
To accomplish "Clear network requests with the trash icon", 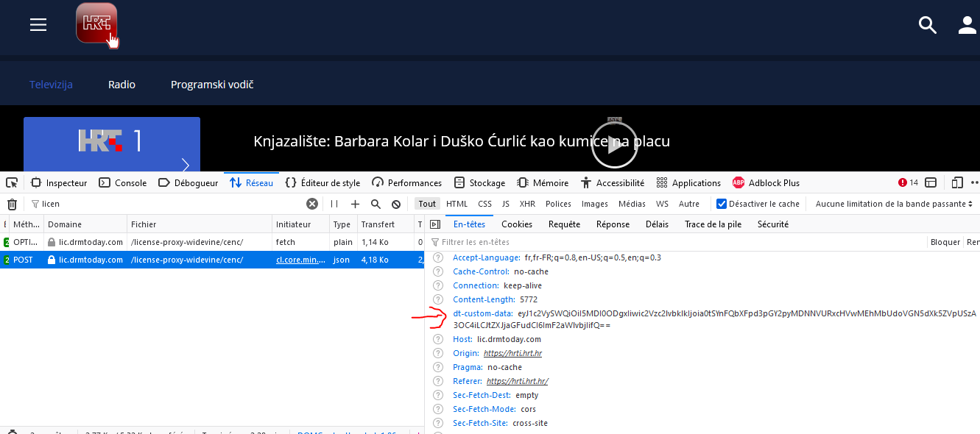I will pos(12,204).
